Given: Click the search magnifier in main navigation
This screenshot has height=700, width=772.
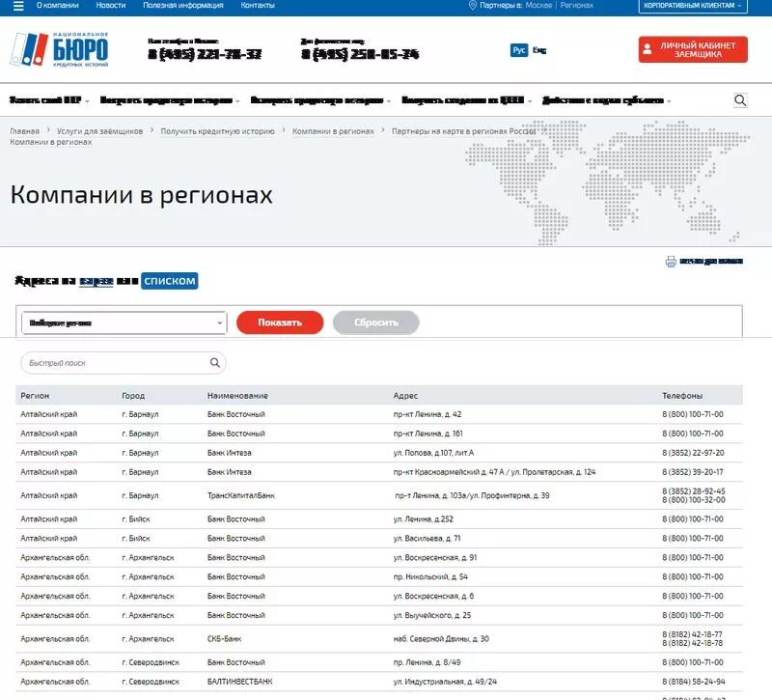Looking at the screenshot, I should pyautogui.click(x=740, y=100).
